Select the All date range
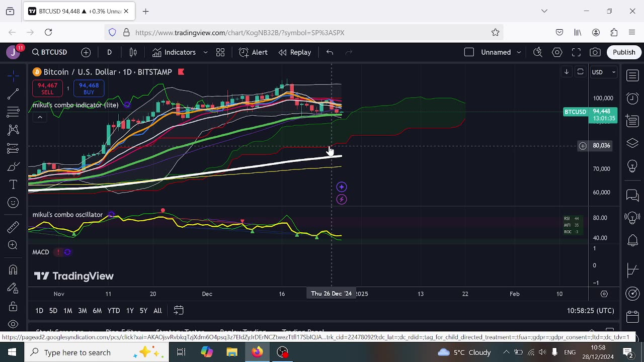The image size is (644, 362). tap(157, 311)
